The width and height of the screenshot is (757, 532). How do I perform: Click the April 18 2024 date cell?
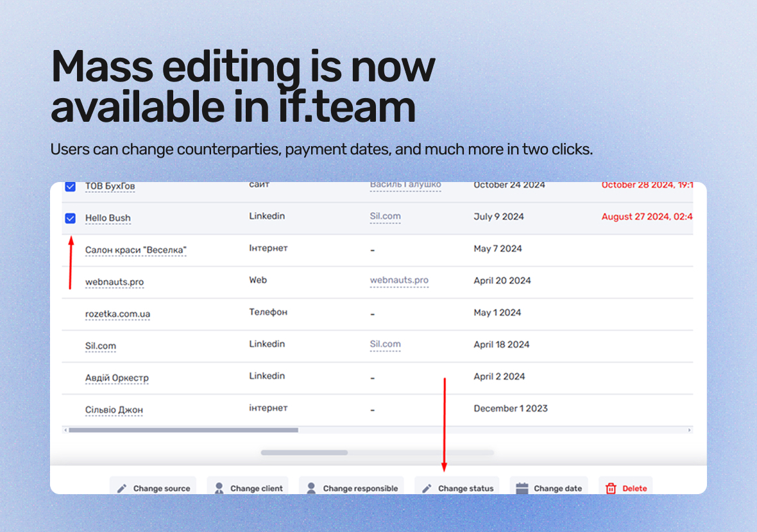pos(502,344)
